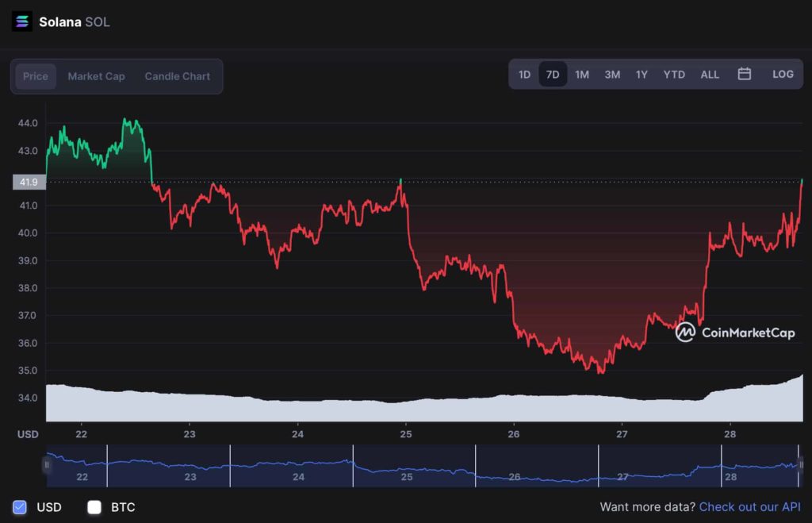The height and width of the screenshot is (523, 812).
Task: Click day 26 in the navigator timeline
Action: (x=514, y=476)
